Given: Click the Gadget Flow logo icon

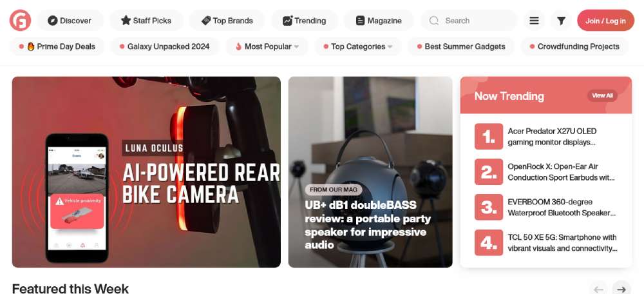Looking at the screenshot, I should [20, 20].
